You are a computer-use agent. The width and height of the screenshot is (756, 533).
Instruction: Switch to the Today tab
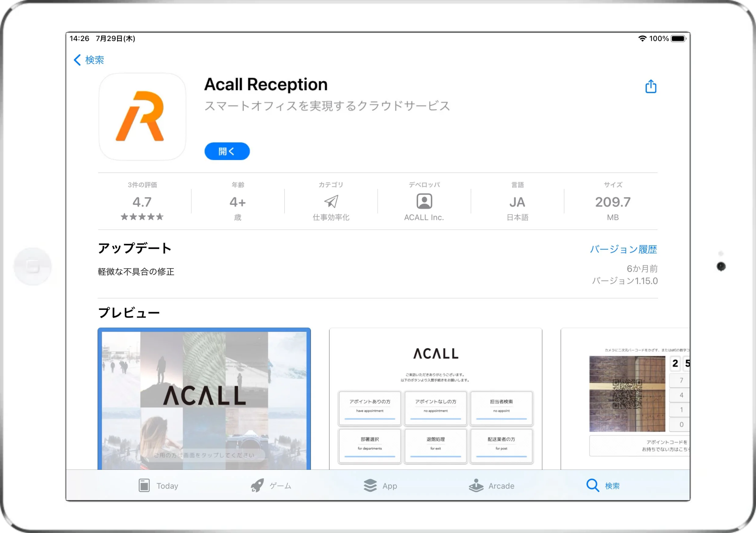tap(158, 486)
